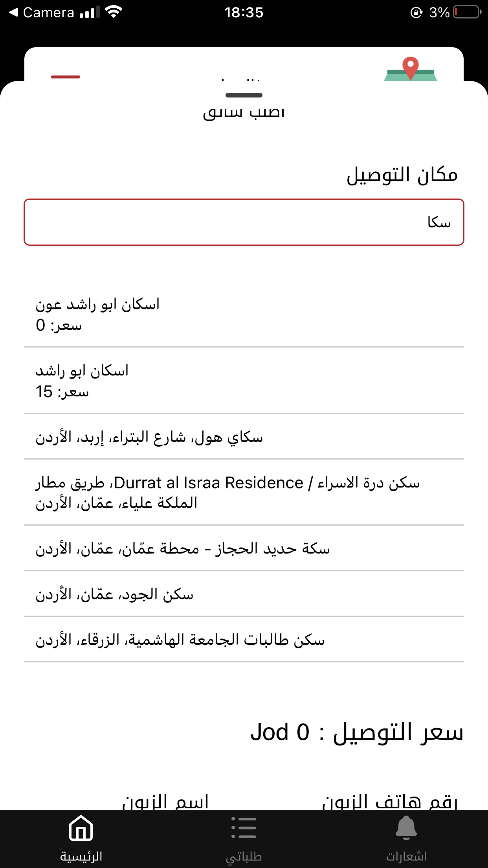Select سكة حديد الحجاز station result
The height and width of the screenshot is (868, 488).
point(244,548)
